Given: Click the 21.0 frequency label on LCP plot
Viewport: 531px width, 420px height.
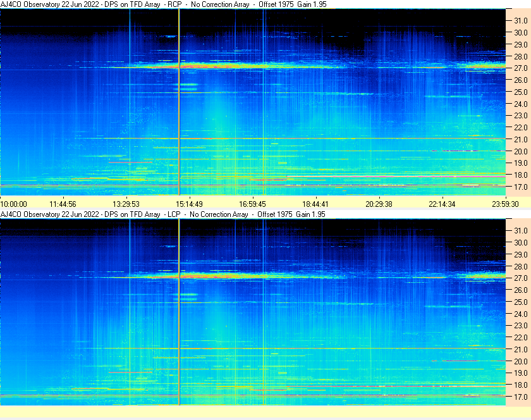Looking at the screenshot, I should pyautogui.click(x=521, y=349).
